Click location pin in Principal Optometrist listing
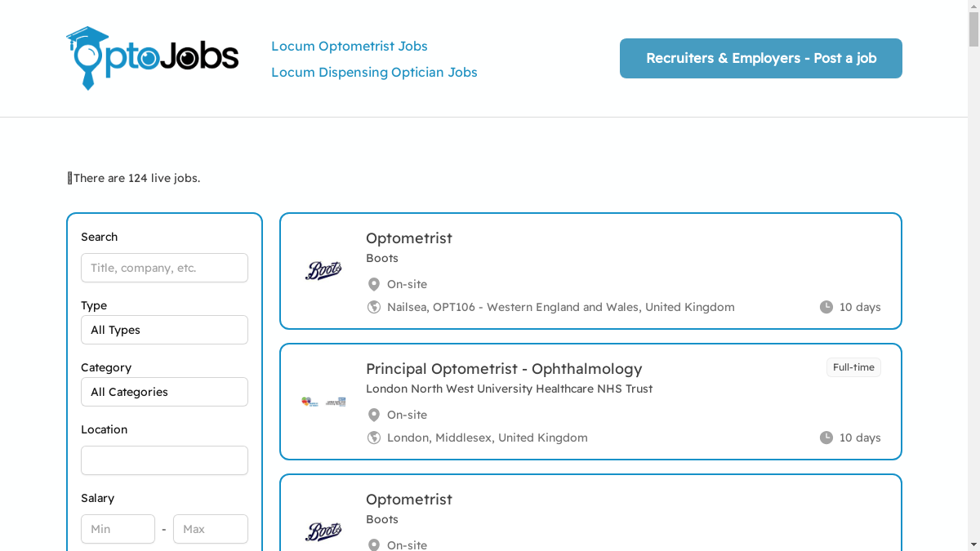 point(374,415)
